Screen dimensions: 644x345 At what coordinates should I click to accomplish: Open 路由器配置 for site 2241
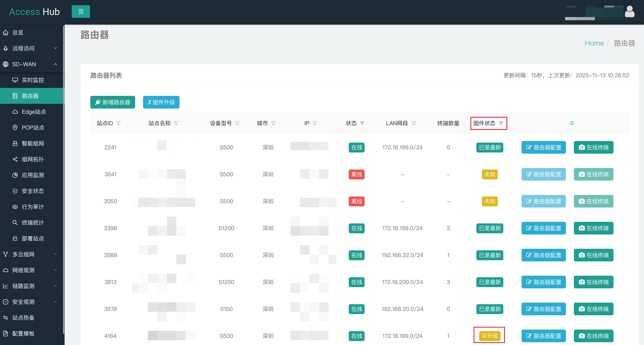tap(544, 147)
